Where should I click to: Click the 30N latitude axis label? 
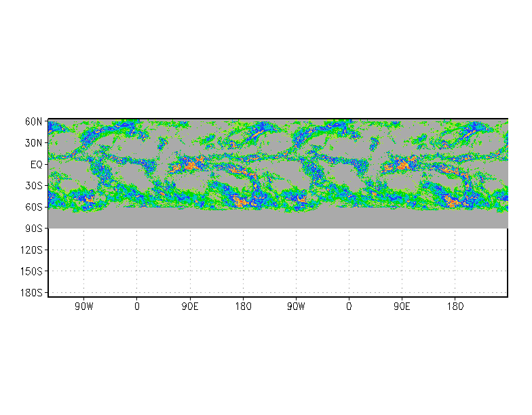[34, 142]
